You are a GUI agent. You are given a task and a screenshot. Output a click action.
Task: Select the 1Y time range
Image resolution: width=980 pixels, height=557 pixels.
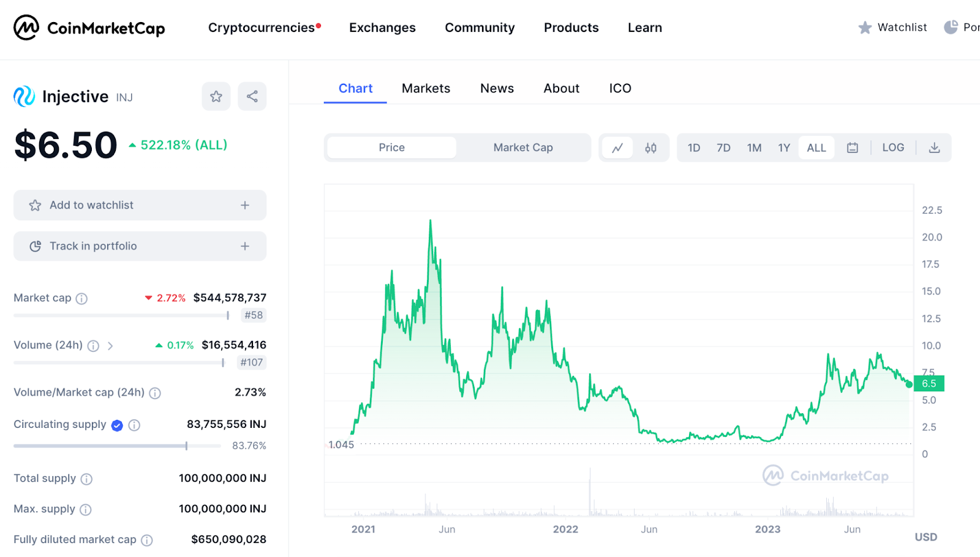click(783, 148)
